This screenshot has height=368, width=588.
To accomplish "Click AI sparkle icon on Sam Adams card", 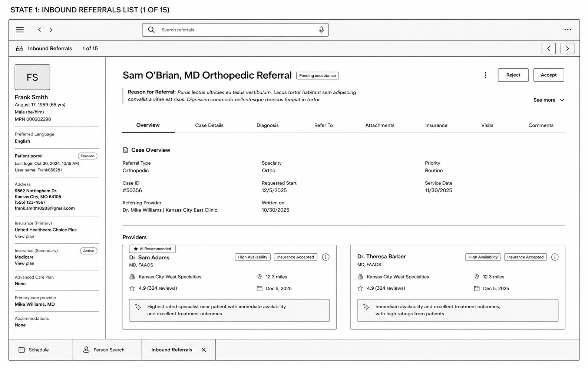I will (138, 307).
